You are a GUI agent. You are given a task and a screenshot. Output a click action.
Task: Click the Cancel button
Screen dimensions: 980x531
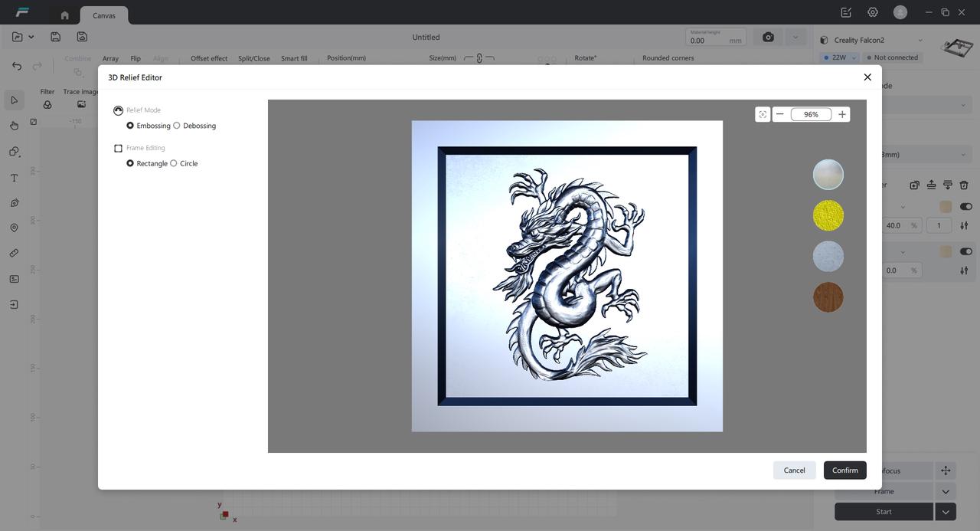pyautogui.click(x=794, y=470)
